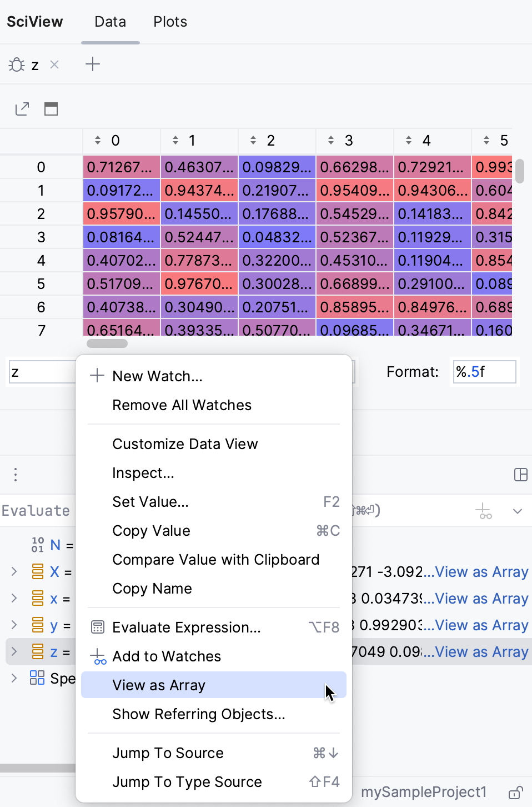Expand lowercase x variable node
Screen dimensions: 532x807
pos(14,598)
